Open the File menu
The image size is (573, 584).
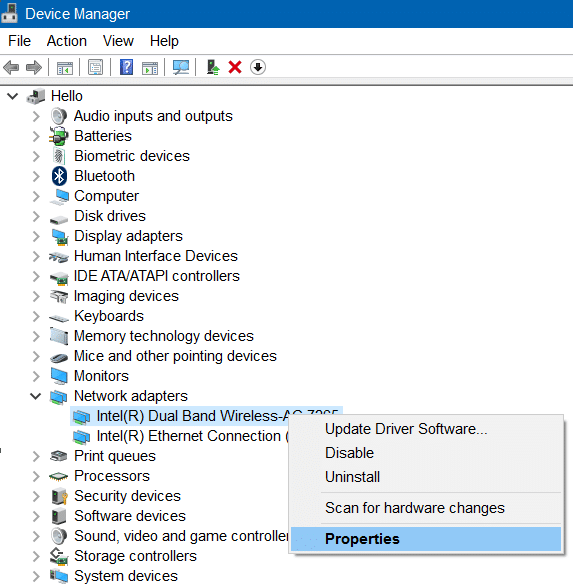pos(19,41)
